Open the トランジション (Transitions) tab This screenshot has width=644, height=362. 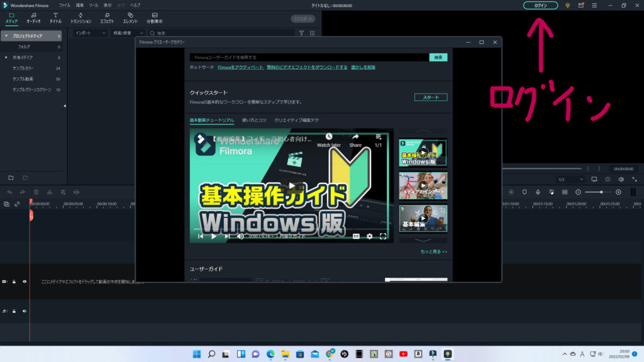tap(80, 18)
